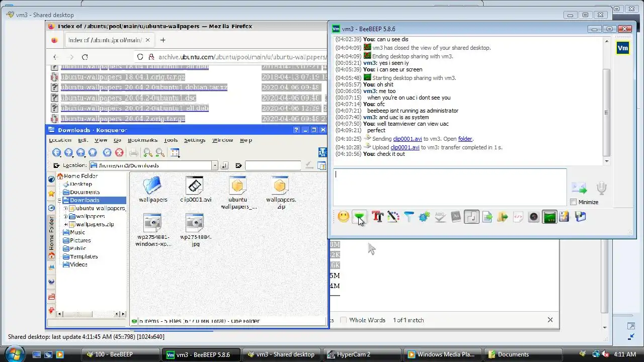Image resolution: width=644 pixels, height=362 pixels.
Task: Click the star bookmarks tab in Konqueror sidebar
Action: click(x=51, y=194)
